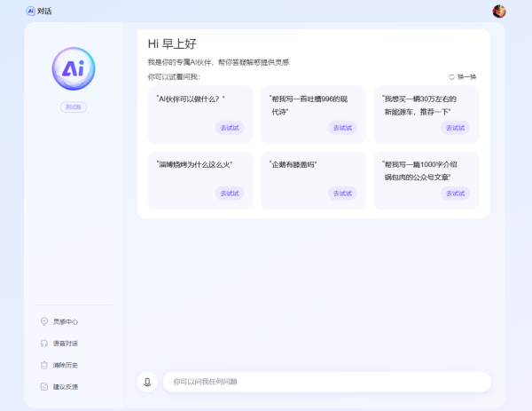Click the 测试版 badge under the logo
This screenshot has height=411, width=532.
74,107
